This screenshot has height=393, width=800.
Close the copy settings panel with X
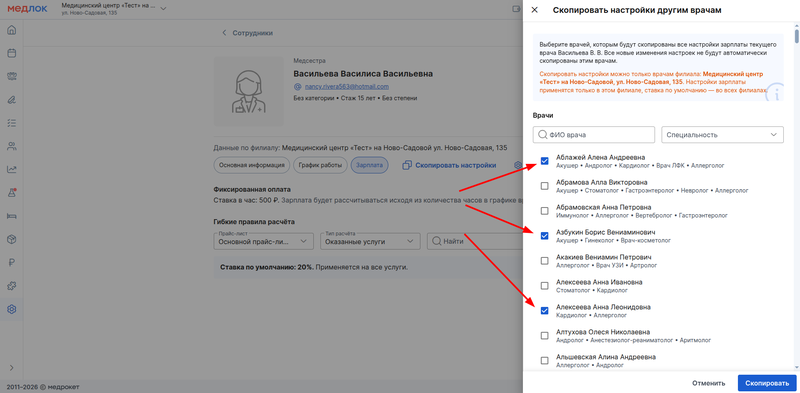coord(535,10)
